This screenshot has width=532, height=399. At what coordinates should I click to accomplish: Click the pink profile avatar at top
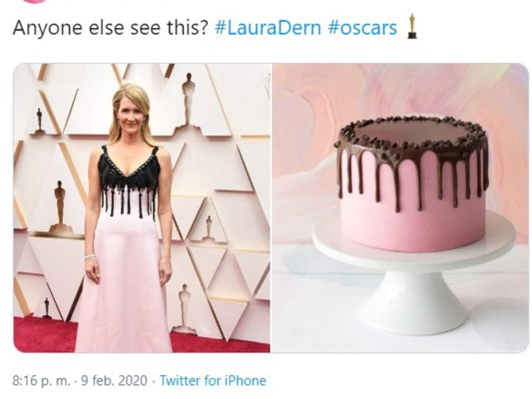pos(36,1)
